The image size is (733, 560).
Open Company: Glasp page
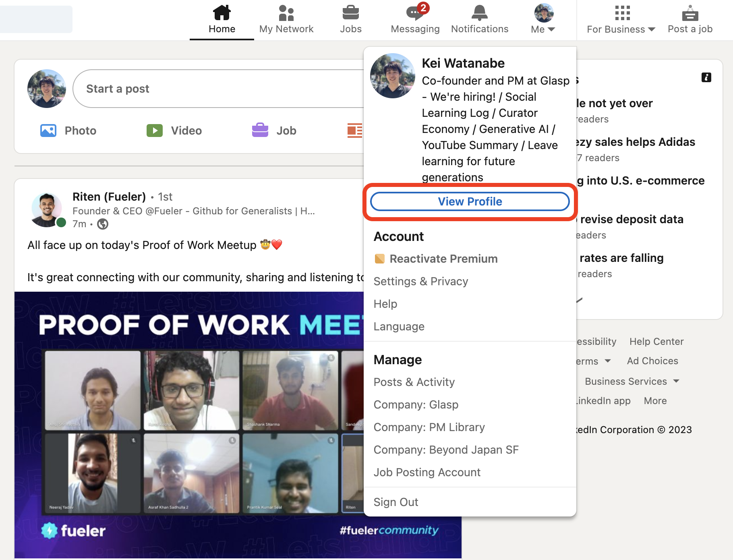416,404
